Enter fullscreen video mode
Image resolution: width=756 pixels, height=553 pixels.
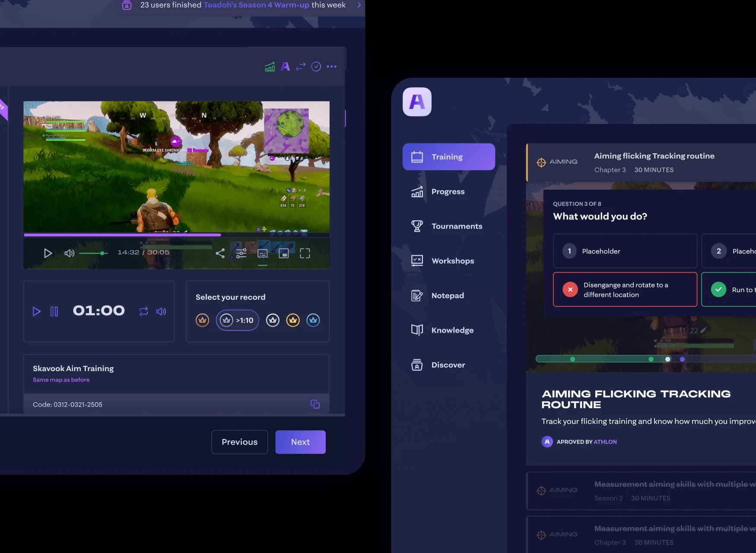coord(305,254)
